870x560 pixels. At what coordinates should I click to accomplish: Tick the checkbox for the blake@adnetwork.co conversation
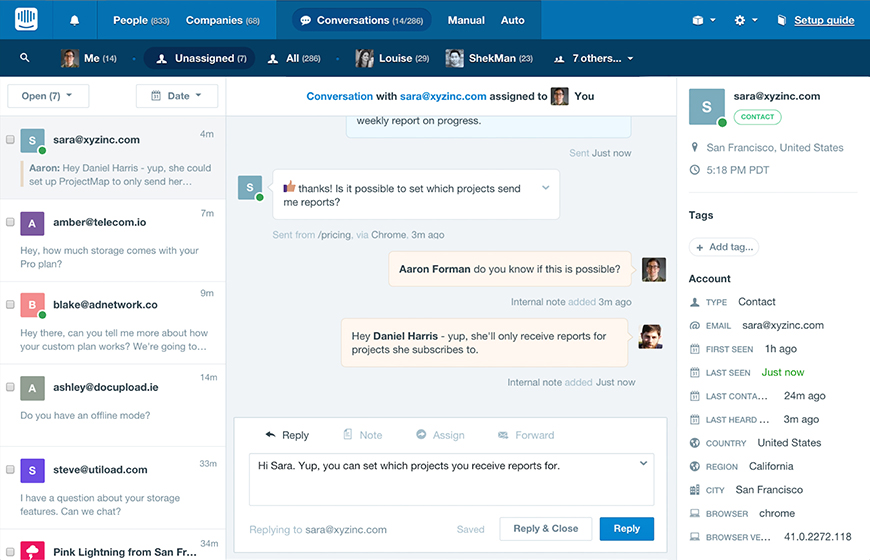10,304
